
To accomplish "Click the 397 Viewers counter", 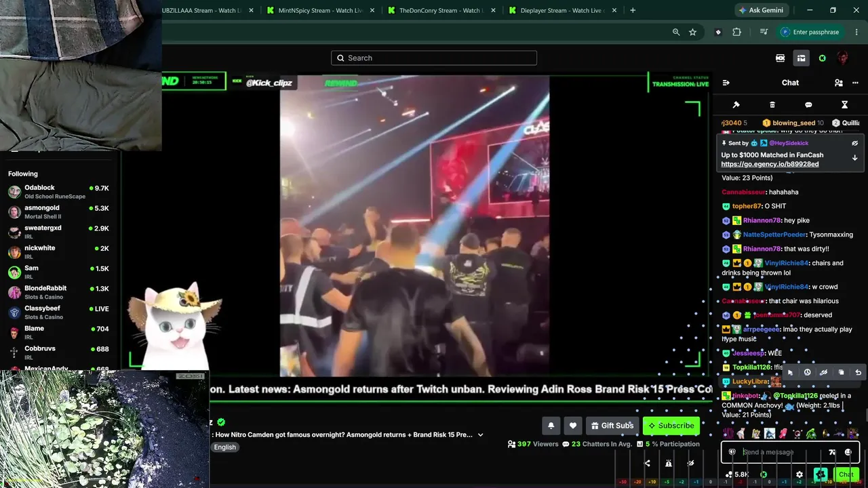I will click(533, 445).
